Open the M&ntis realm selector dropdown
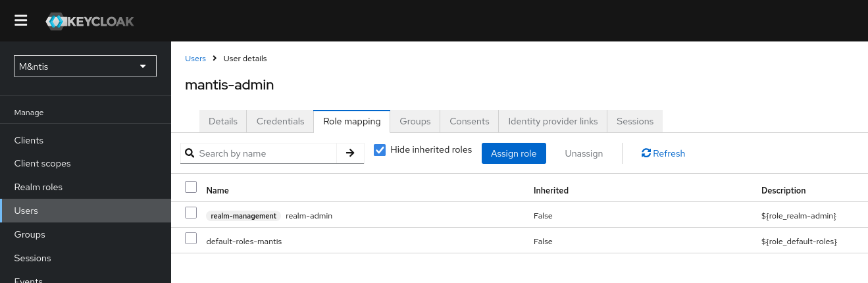868x283 pixels. click(x=86, y=66)
